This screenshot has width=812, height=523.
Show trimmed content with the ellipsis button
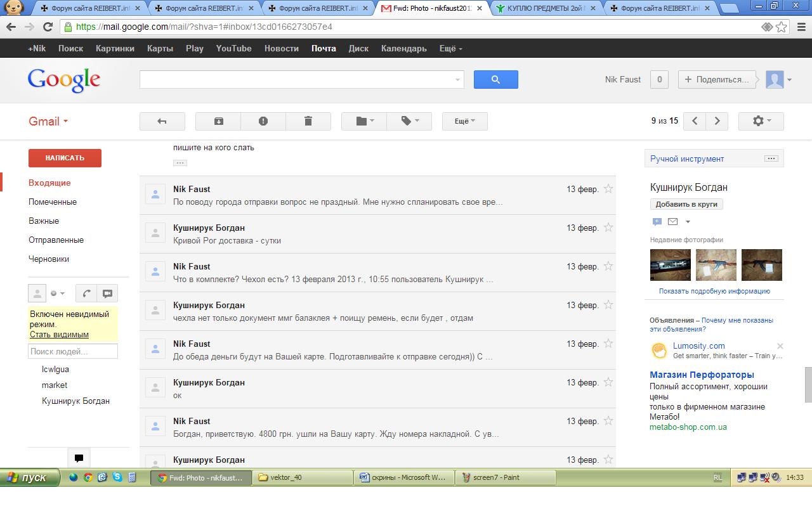180,163
